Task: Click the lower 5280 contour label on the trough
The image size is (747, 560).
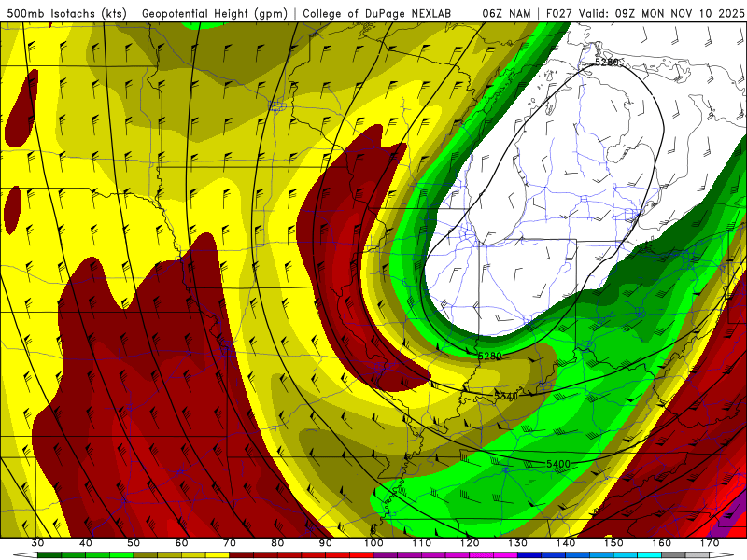Action: click(x=489, y=356)
